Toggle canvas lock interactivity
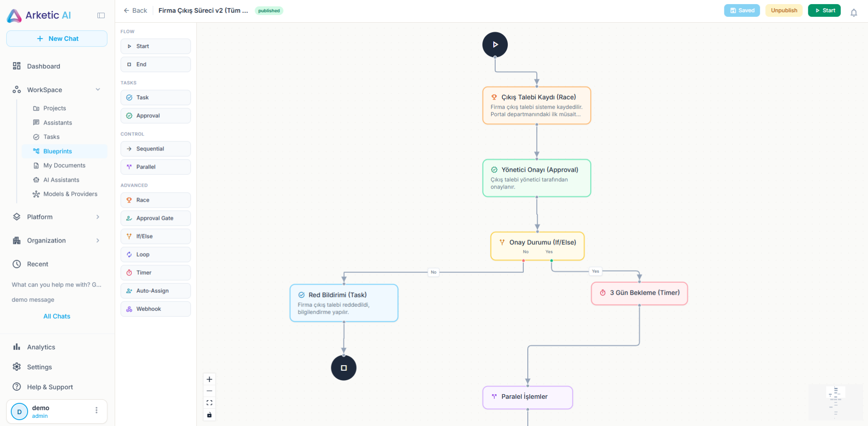This screenshot has height=426, width=868. pos(209,415)
